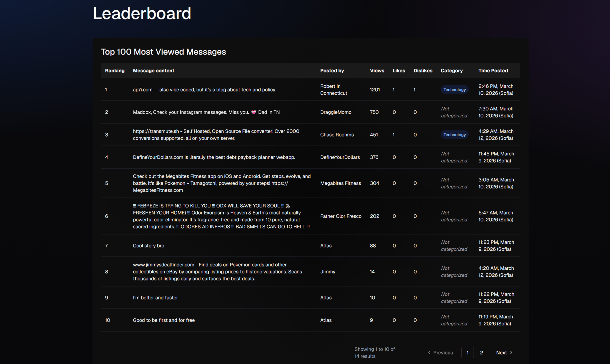Select the Technology badge on rank 3 row
Screen dimensions: 610x364
[x=454, y=135]
